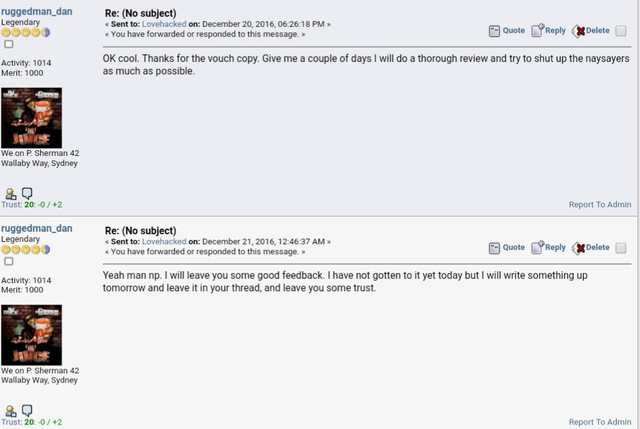Screen dimensions: 640x429
Task: Reply to the December 21 message
Action: (x=548, y=247)
